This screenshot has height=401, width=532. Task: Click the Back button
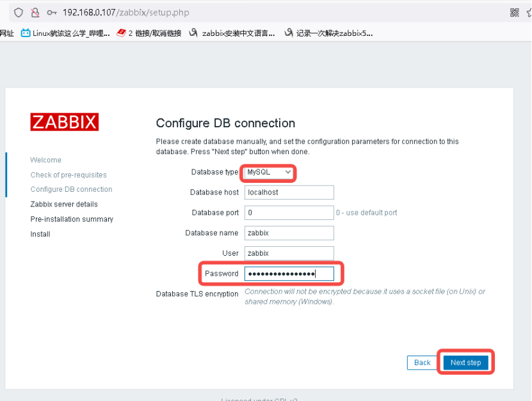(x=422, y=363)
